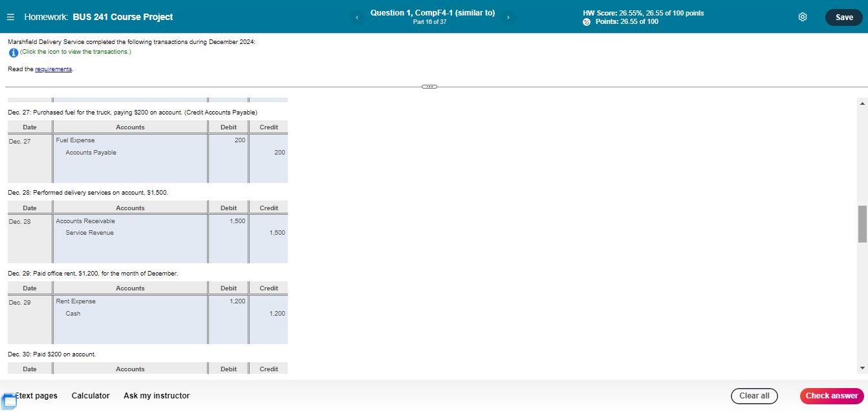This screenshot has height=412, width=868.
Task: Open the homework settings gear
Action: click(x=803, y=17)
